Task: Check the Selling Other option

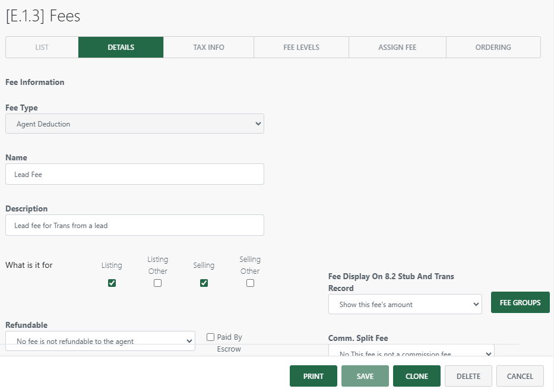Action: pyautogui.click(x=250, y=283)
